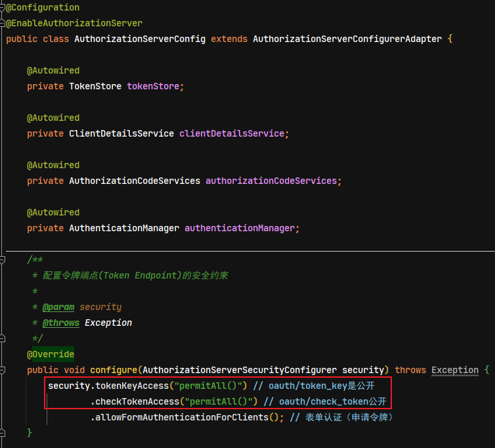Collapse the Javadoc comment fold marker
The image size is (495, 448).
tap(2, 260)
